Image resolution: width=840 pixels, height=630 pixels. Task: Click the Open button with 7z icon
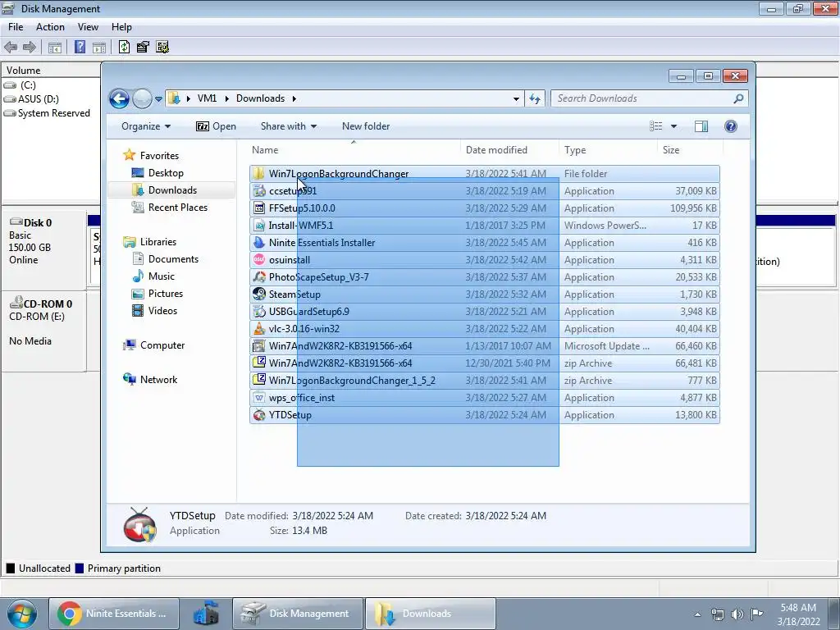coord(216,126)
